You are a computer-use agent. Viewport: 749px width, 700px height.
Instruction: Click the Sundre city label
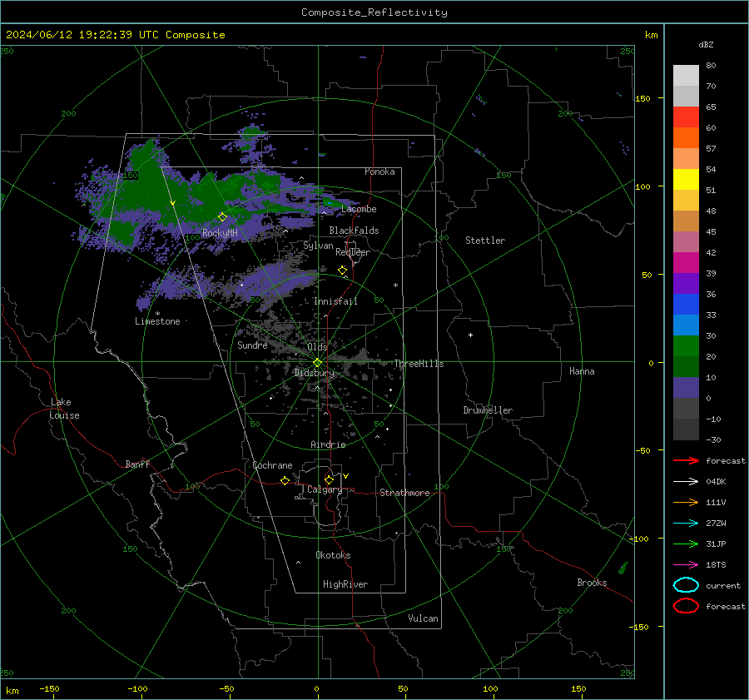point(252,345)
